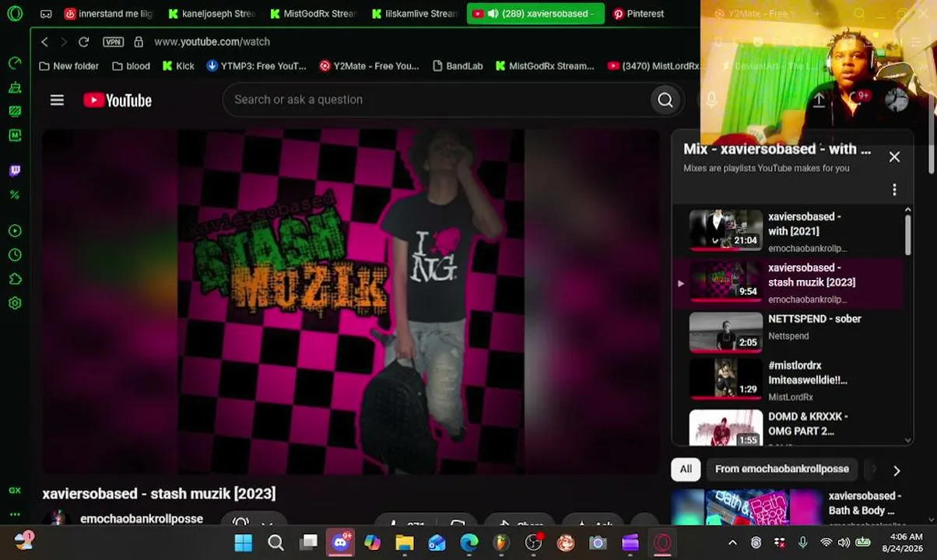The image size is (937, 560).
Task: Open the percent deals icon in sidebar
Action: tap(15, 194)
